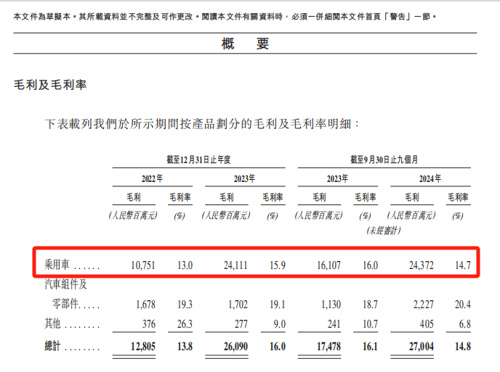
Task: Click total 2022 gross profit 12,805
Action: coord(143,346)
